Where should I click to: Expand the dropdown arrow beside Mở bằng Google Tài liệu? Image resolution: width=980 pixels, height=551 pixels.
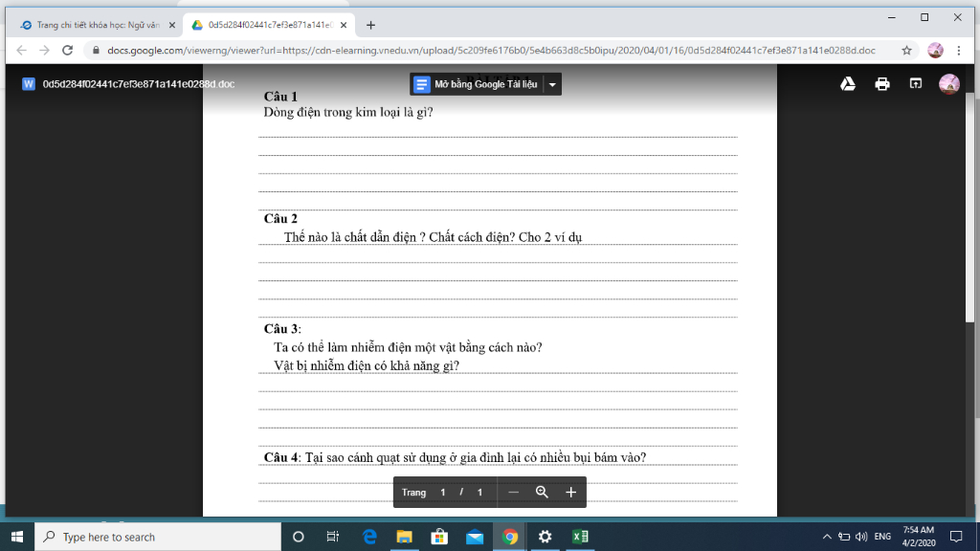point(552,84)
